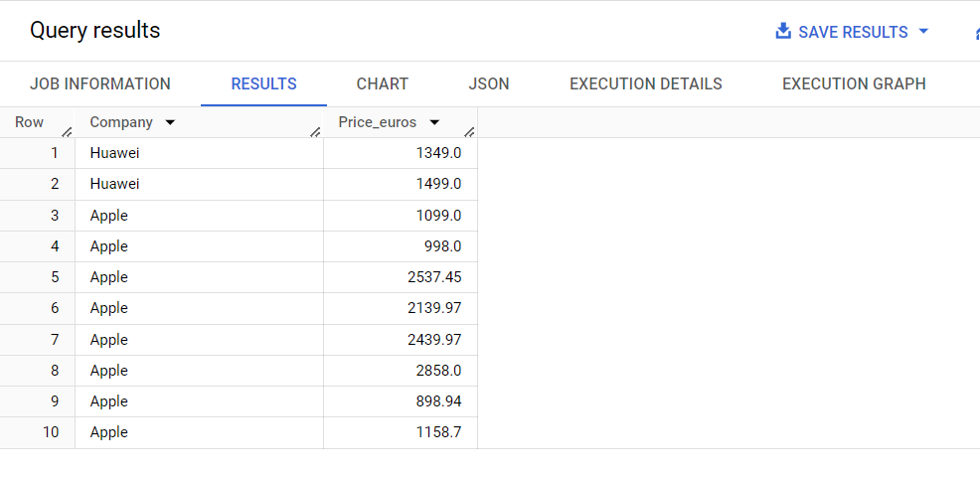
Task: Click the Save Results download icon
Action: [x=783, y=31]
